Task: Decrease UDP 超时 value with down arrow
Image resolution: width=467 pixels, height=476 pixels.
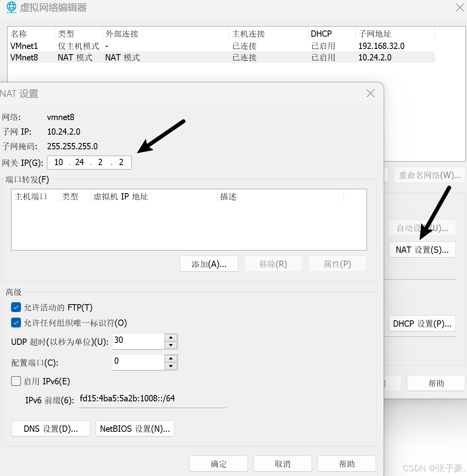Action: coord(171,345)
